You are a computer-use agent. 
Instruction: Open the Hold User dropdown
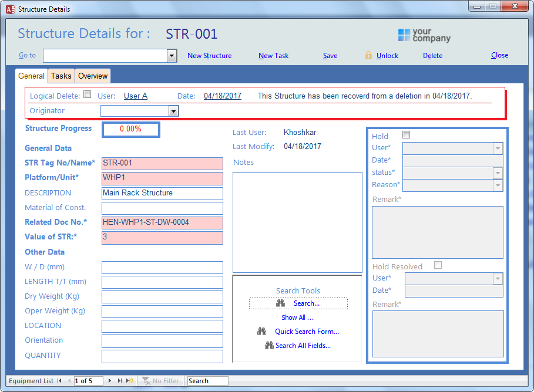point(498,148)
